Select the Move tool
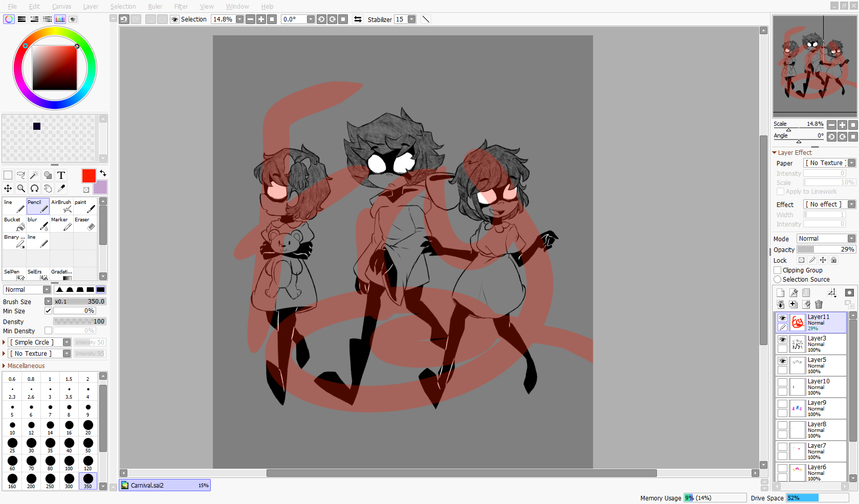The width and height of the screenshot is (859, 504). 8,189
